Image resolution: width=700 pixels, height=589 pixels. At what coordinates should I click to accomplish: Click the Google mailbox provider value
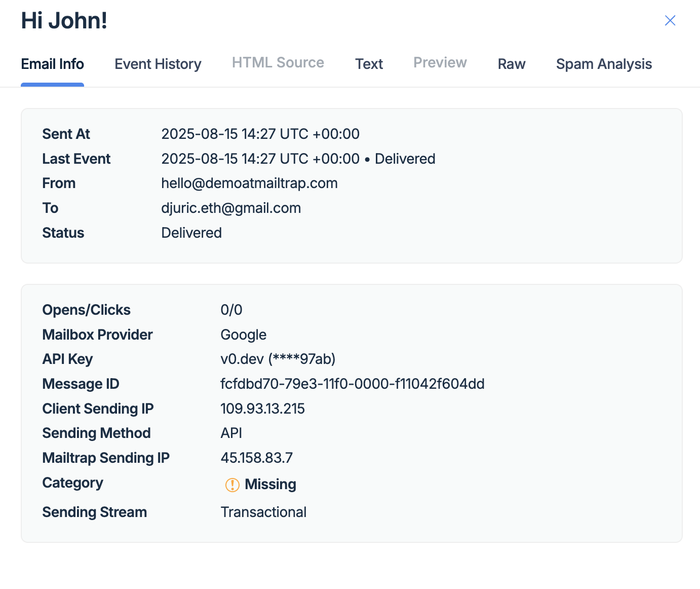click(x=243, y=335)
